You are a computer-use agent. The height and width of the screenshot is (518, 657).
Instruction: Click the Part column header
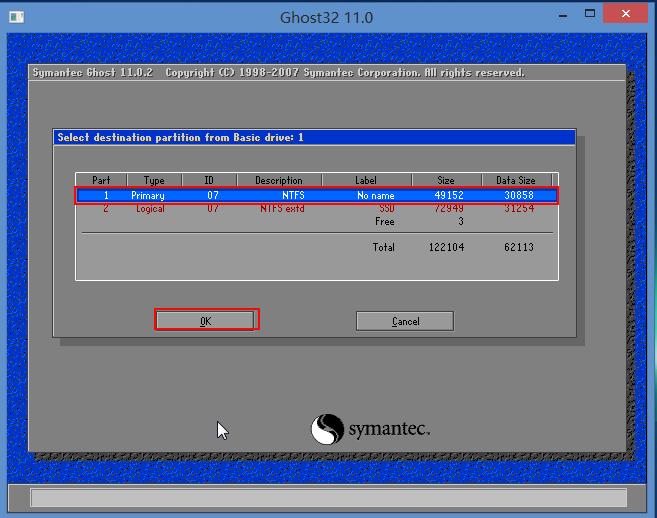pos(101,180)
